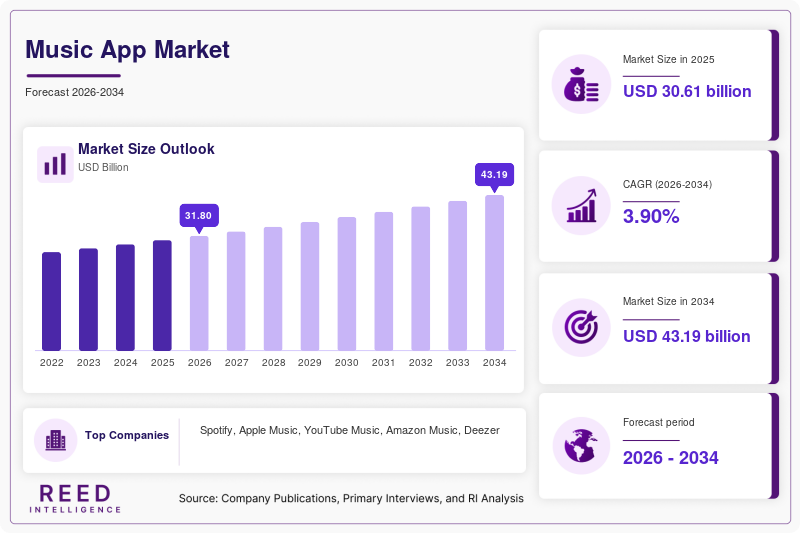Viewport: 800px width, 533px height.
Task: Click the company list starting with Spotify
Action: pos(349,430)
